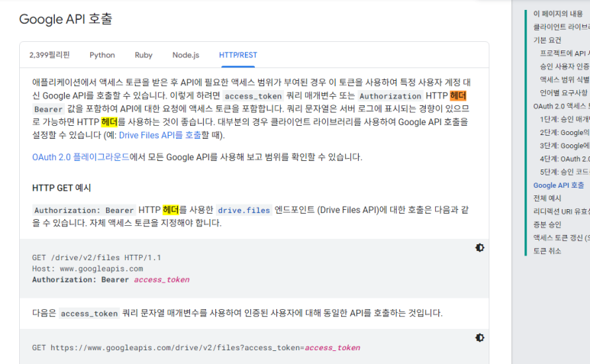Select the 2,399필리핀 tab

(x=50, y=55)
